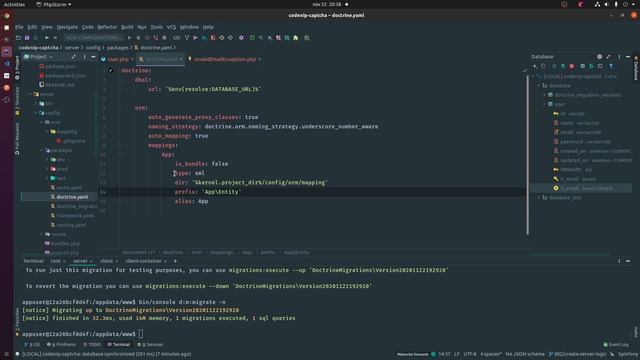Screen dimensions: 640x360
Task: Click the red Stop icon in Database toolbar
Action: [572, 66]
